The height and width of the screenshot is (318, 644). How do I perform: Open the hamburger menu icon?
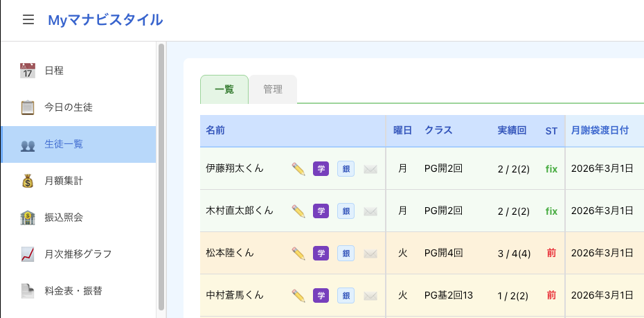pyautogui.click(x=28, y=19)
